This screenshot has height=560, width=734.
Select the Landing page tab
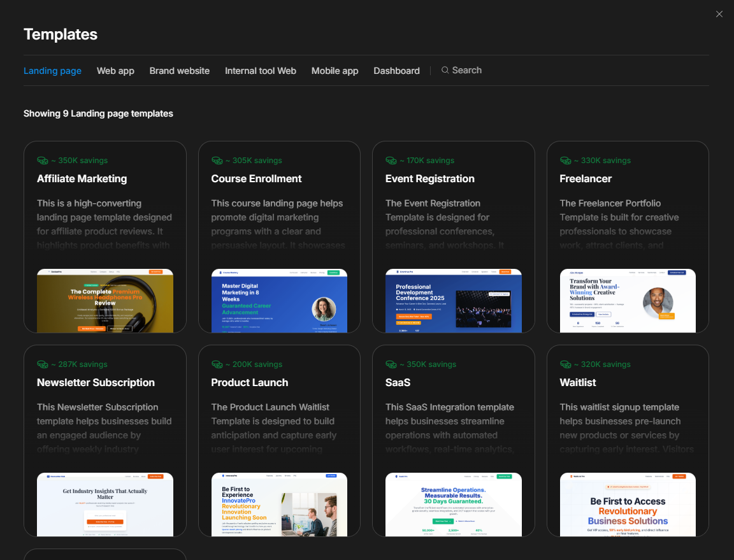pos(52,71)
